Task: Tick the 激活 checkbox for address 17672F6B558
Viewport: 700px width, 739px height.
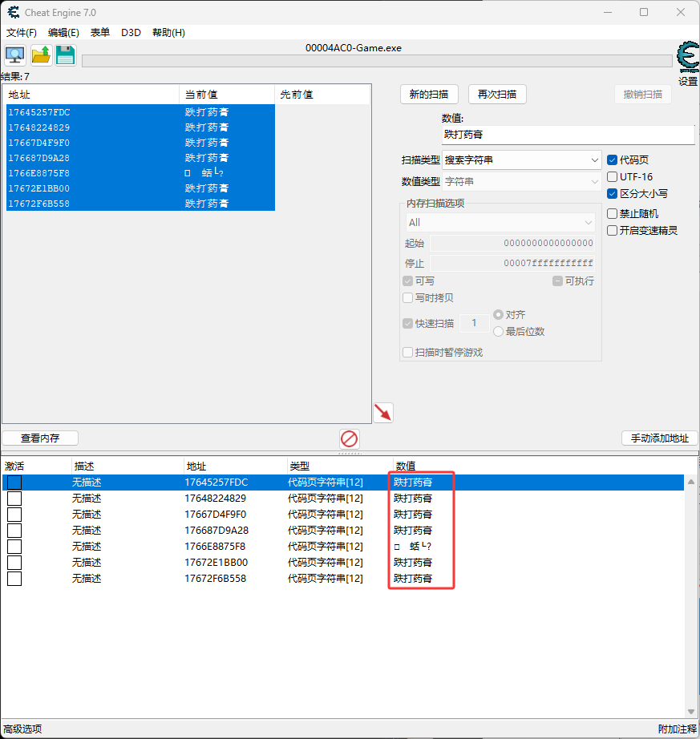Action: tap(14, 578)
